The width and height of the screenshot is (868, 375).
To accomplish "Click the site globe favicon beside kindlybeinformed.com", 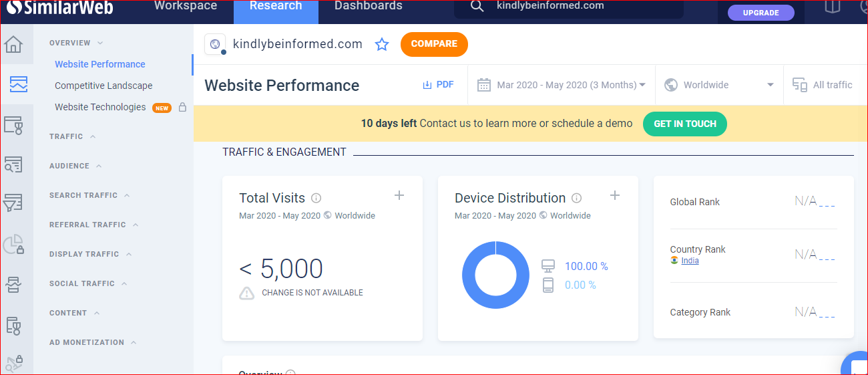I will tap(215, 44).
